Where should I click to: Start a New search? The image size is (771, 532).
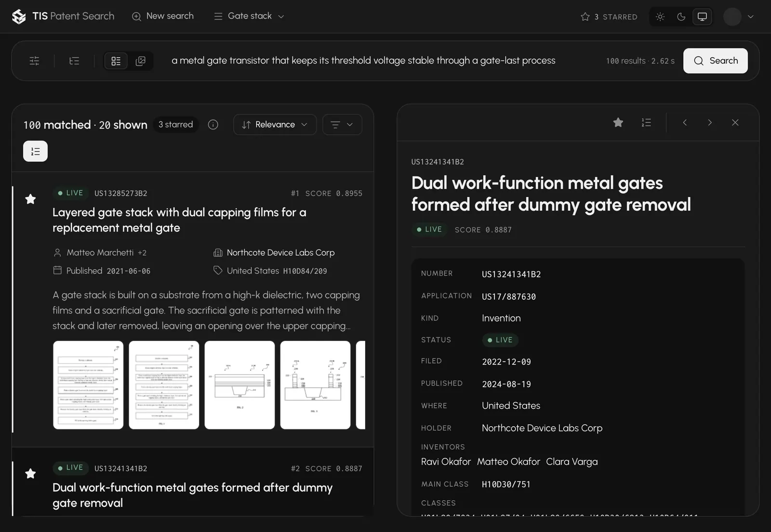(x=163, y=16)
